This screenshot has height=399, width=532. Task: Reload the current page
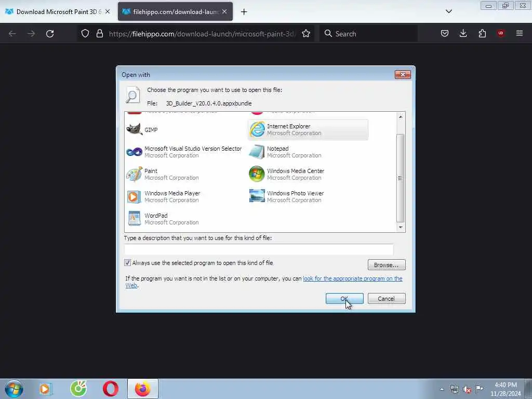[x=50, y=34]
